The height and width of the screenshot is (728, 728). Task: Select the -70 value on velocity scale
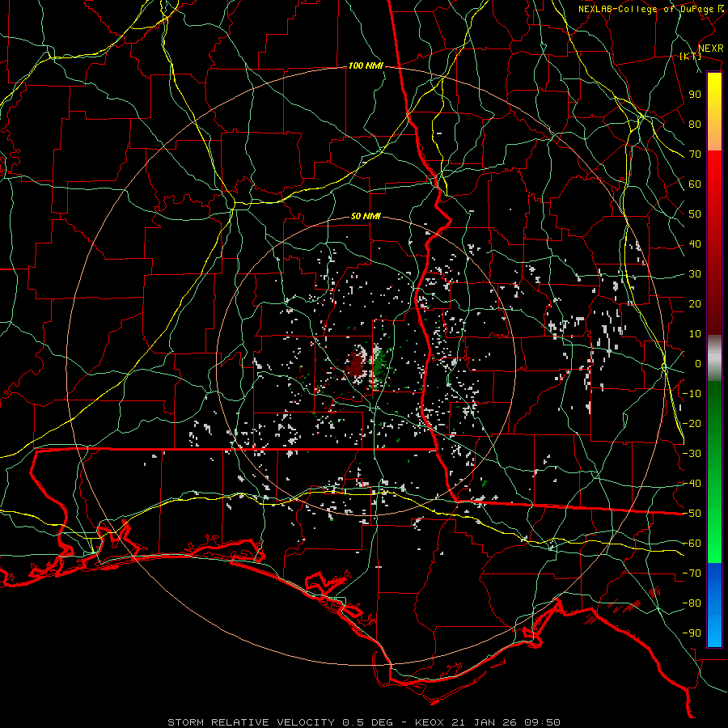(x=692, y=574)
